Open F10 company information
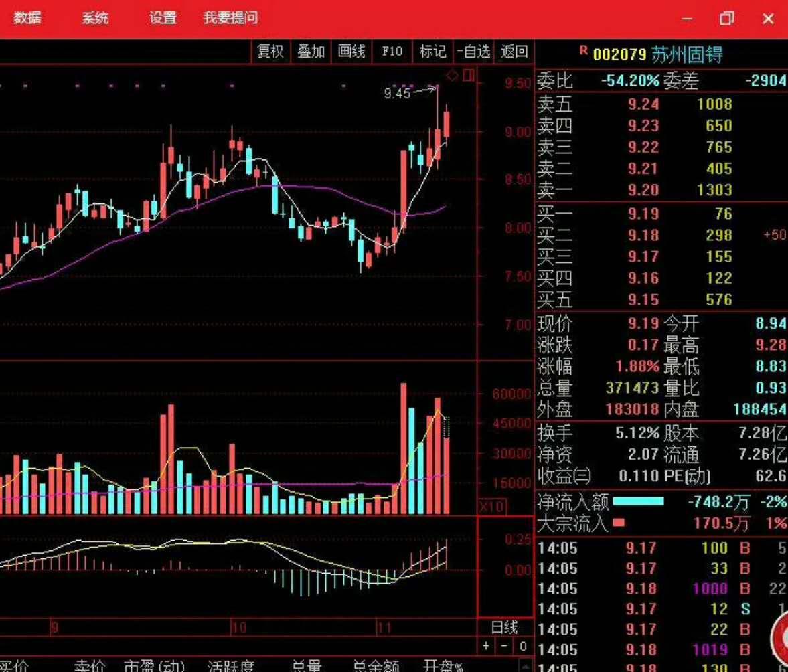 pos(392,52)
